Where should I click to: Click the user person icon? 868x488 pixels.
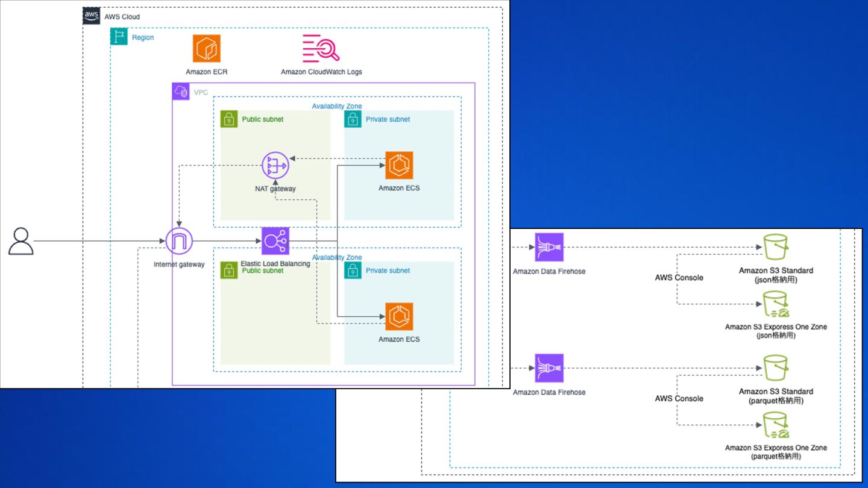tap(20, 242)
